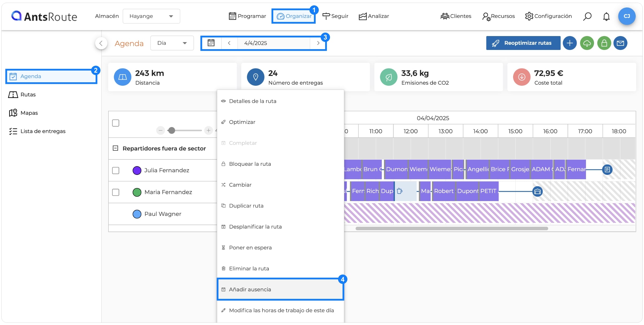The image size is (644, 325).
Task: Click the coffee break icon on Maria's route
Action: [x=399, y=191]
